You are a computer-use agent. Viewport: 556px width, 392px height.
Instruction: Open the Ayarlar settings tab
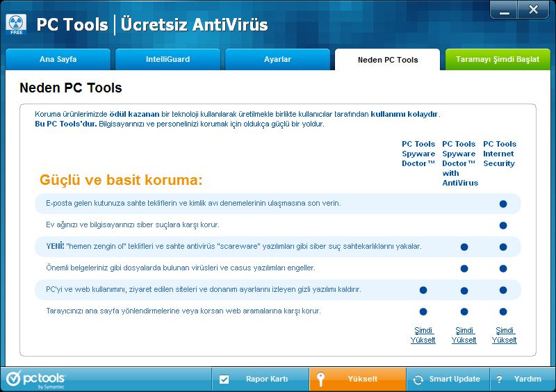pos(277,59)
